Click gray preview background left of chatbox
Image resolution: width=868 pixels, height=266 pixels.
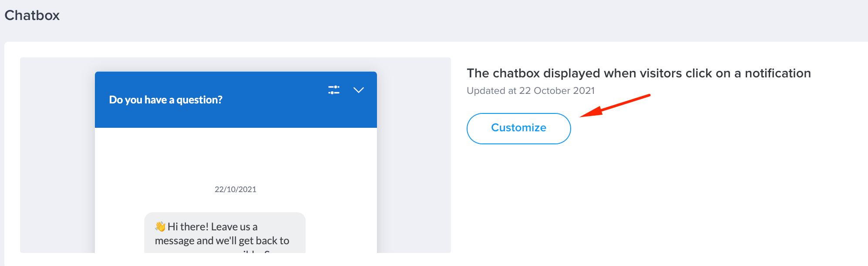point(57,155)
